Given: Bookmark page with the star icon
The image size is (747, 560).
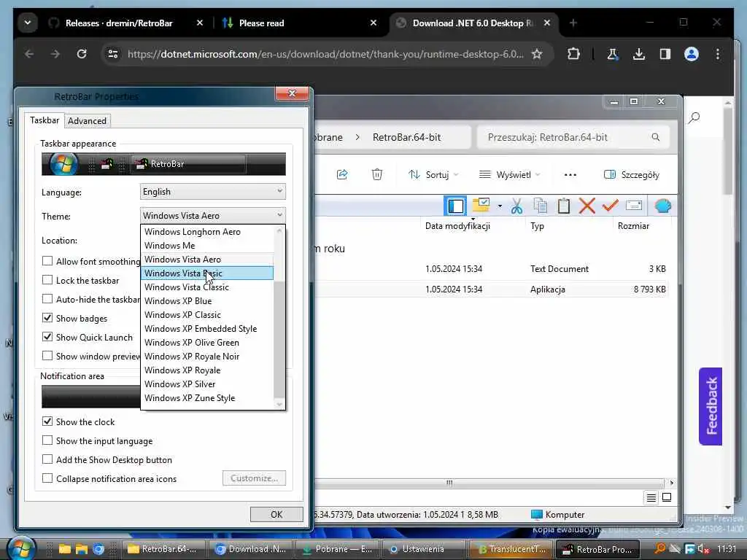Looking at the screenshot, I should [537, 54].
